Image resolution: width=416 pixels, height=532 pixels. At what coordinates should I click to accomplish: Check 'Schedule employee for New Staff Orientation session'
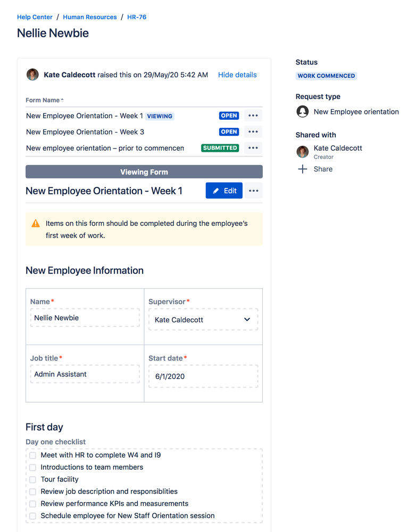click(32, 515)
